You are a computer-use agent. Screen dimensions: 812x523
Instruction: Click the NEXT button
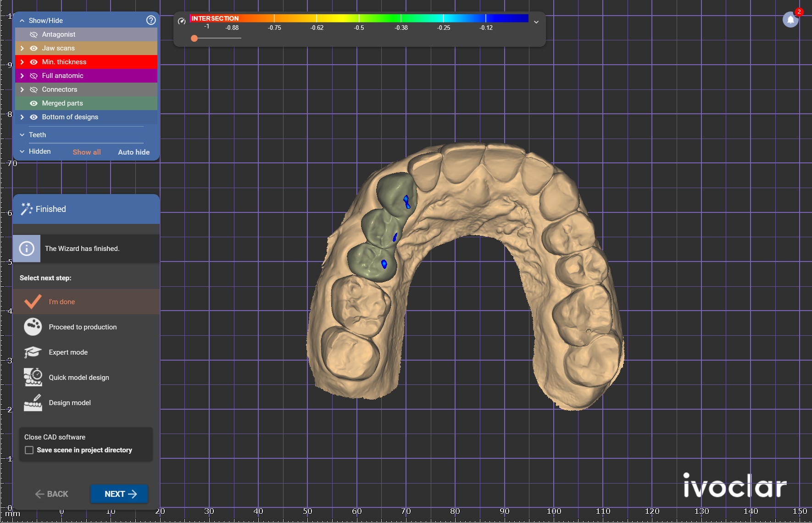pos(119,494)
